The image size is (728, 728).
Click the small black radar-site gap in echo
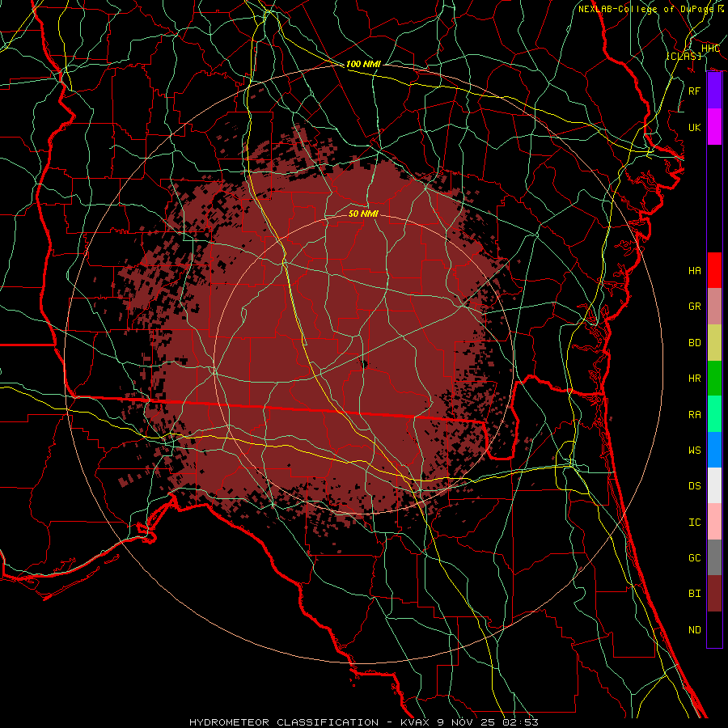coord(363,363)
